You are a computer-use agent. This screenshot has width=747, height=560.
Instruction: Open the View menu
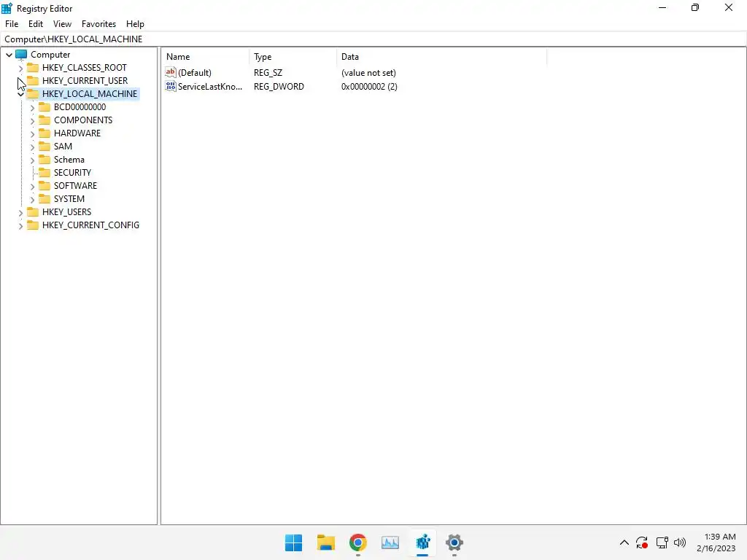62,24
